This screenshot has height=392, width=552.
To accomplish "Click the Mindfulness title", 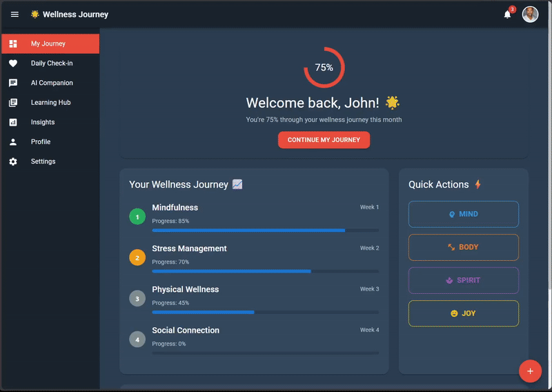I will click(175, 208).
